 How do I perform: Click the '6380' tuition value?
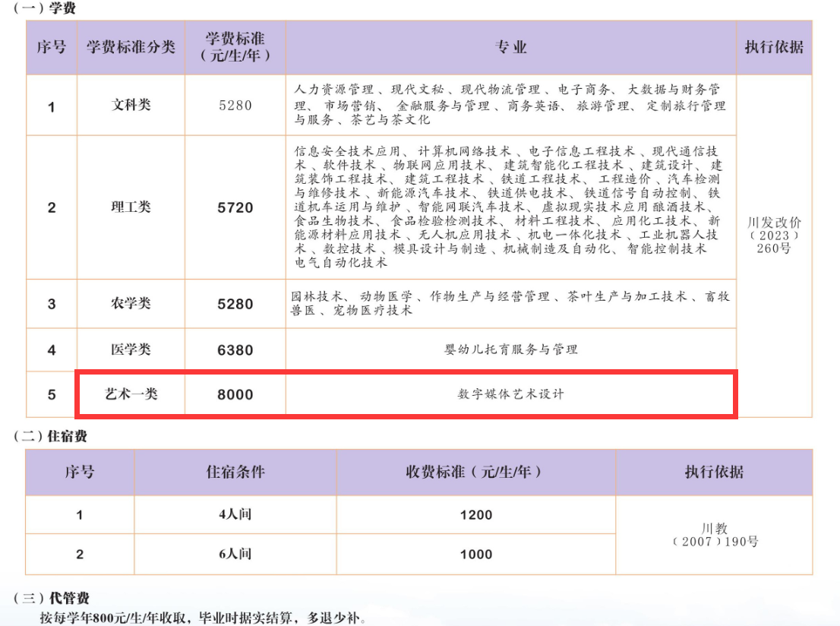click(x=235, y=350)
